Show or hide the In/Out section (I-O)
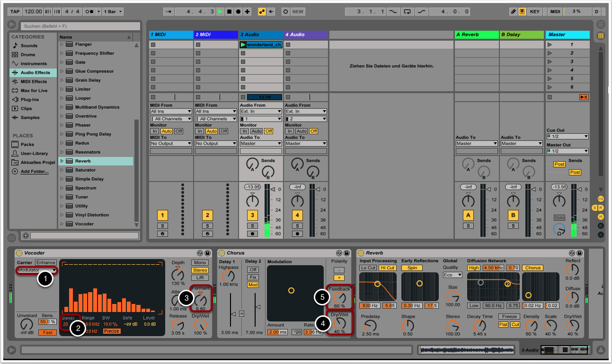 (601, 199)
